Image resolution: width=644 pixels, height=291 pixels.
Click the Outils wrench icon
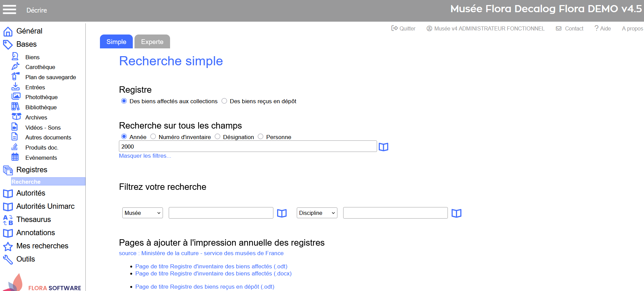8,260
